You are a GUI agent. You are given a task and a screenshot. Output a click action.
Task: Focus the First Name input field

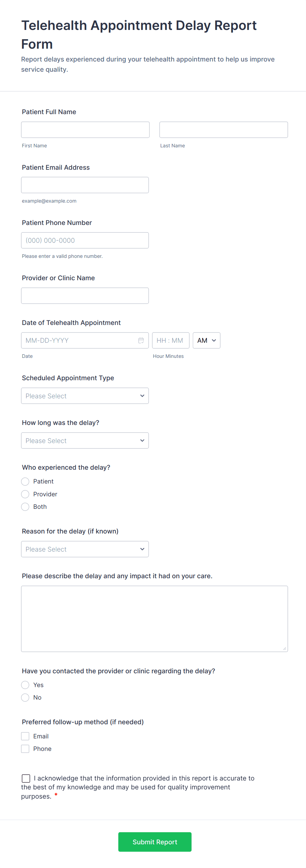pyautogui.click(x=85, y=130)
